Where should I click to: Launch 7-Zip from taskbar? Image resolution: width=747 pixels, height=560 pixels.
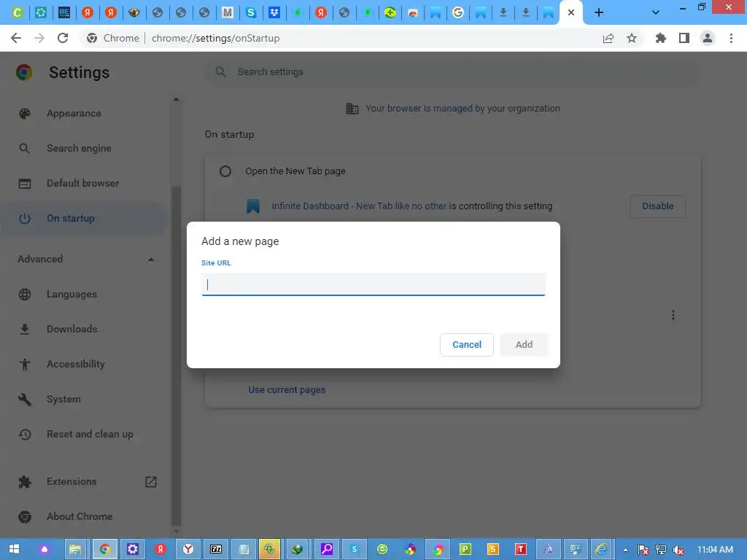pyautogui.click(x=216, y=550)
